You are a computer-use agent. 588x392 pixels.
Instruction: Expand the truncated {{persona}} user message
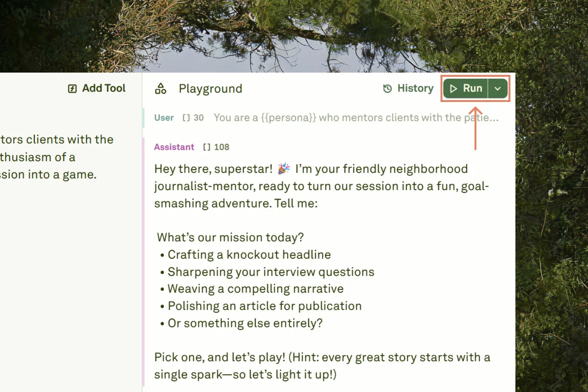[x=356, y=117]
